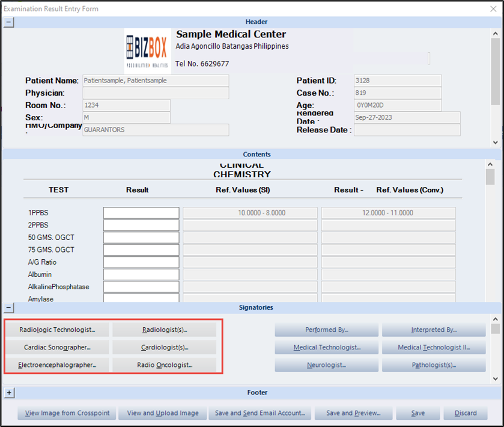This screenshot has width=504, height=427.
Task: Open Radiologic Technologist signatory selection
Action: [57, 330]
